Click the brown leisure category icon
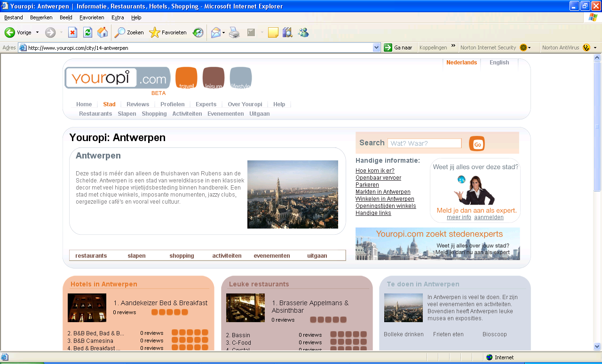Screen dimensions: 602x364 [x=214, y=78]
